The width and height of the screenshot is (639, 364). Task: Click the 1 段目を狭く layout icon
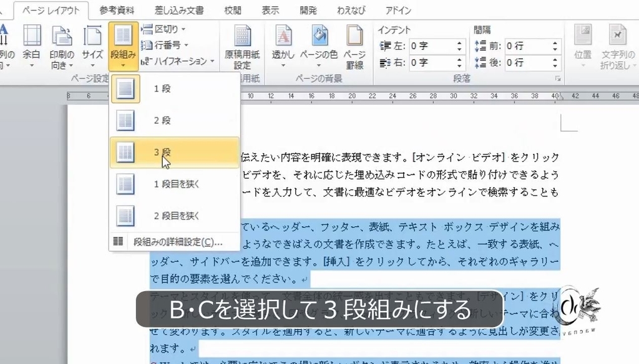[125, 184]
